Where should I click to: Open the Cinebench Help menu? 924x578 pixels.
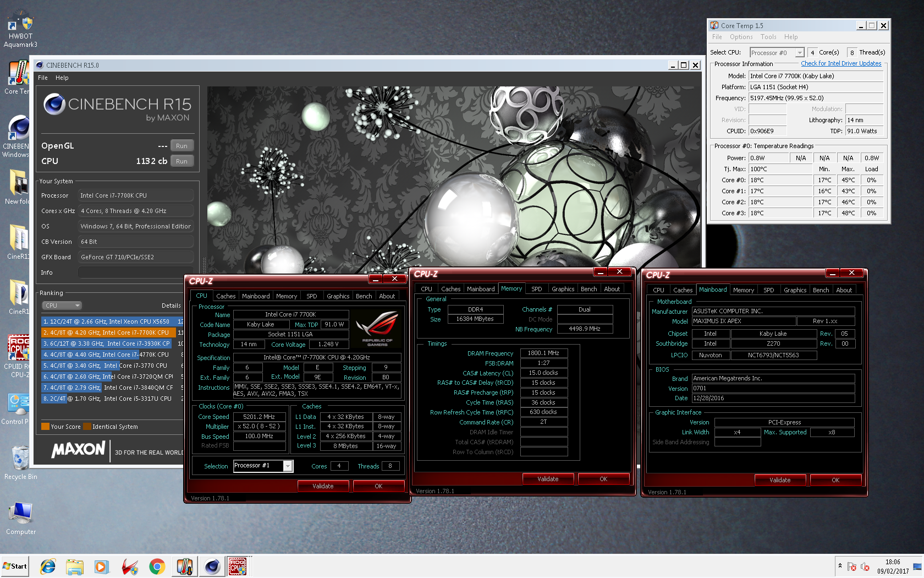pos(62,78)
